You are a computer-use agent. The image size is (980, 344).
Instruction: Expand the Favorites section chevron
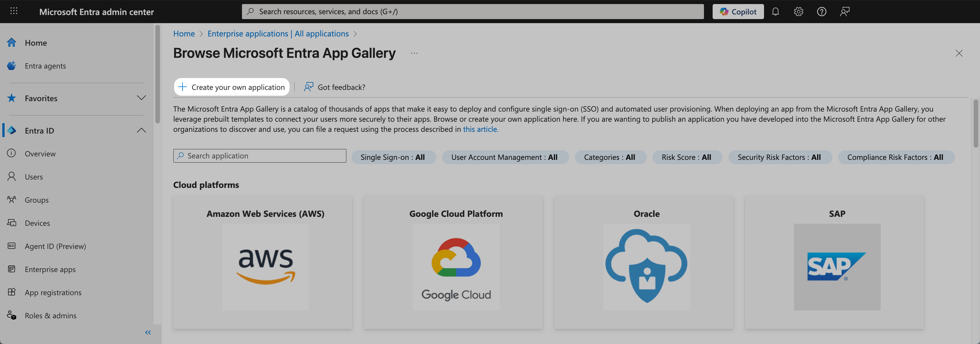141,98
